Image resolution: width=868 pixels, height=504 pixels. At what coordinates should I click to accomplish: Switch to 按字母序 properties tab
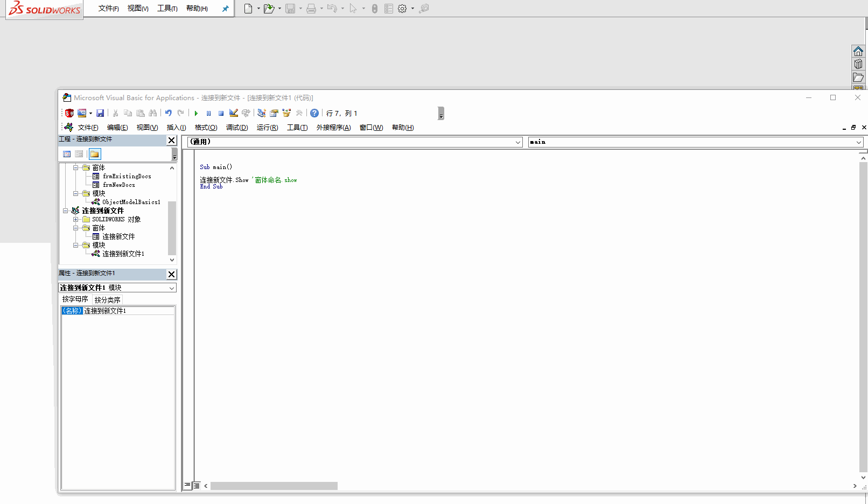pyautogui.click(x=75, y=299)
